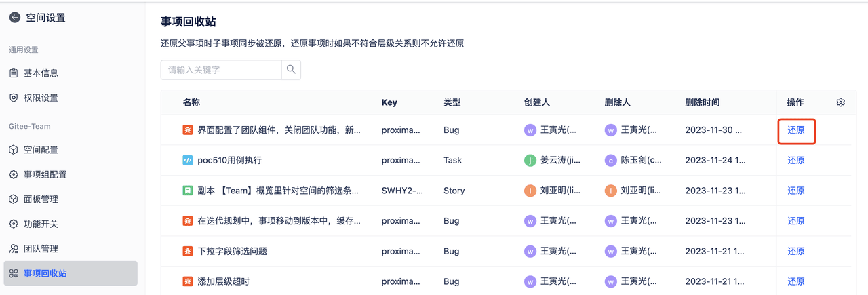Click 还原 for 下拉字段筛选问题 row
Viewport: 868px width, 295px height.
tap(795, 251)
